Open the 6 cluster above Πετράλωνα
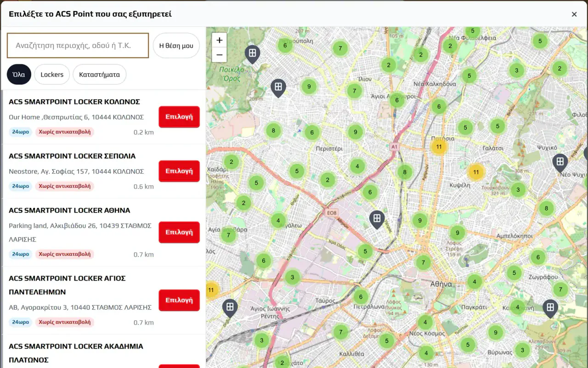 [x=361, y=297]
